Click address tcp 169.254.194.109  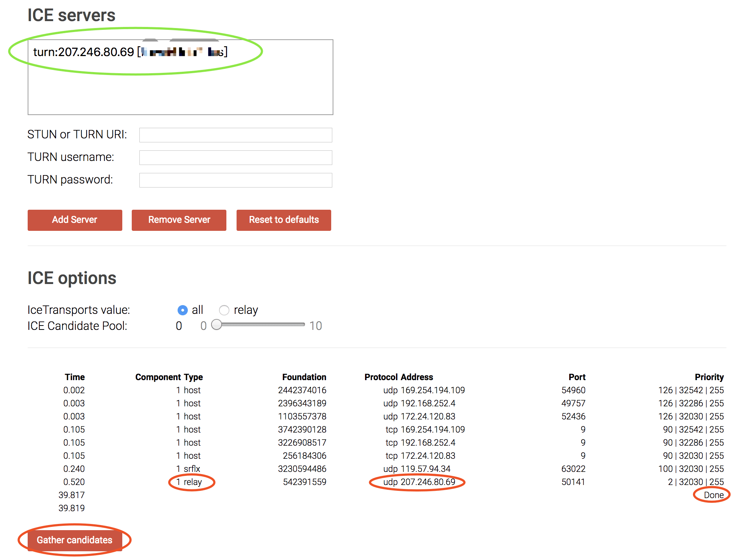pyautogui.click(x=425, y=430)
